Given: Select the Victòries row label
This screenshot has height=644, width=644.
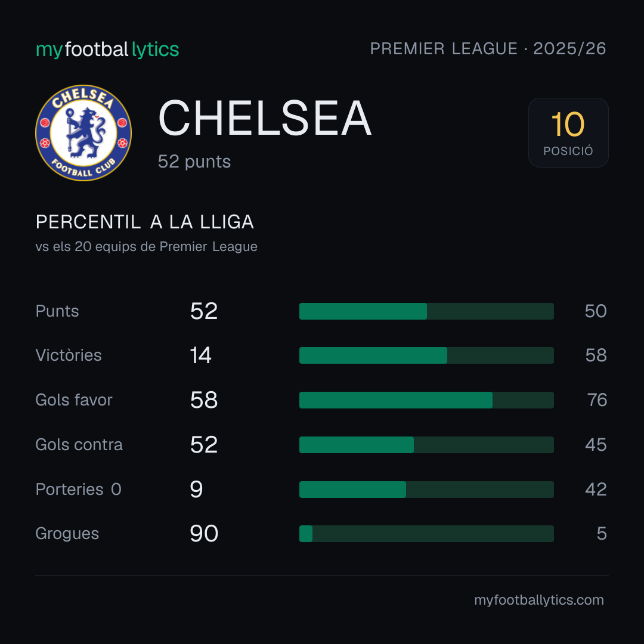Looking at the screenshot, I should tap(69, 355).
